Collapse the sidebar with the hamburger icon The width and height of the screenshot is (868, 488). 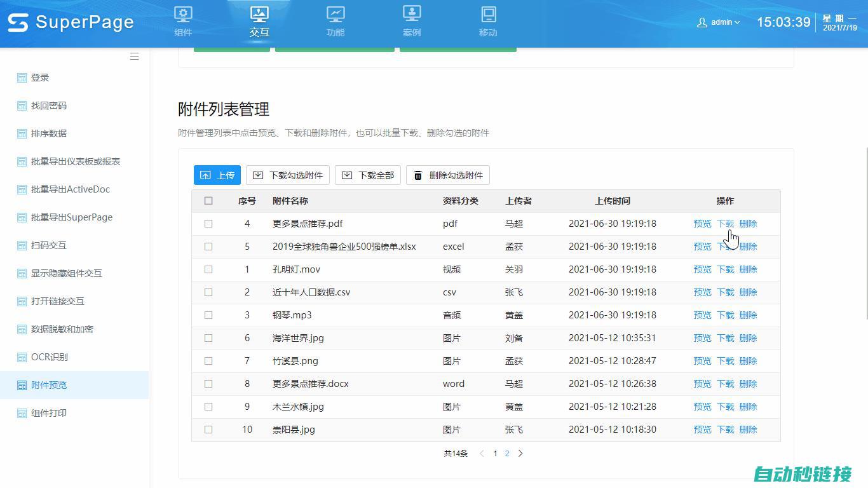click(x=134, y=57)
